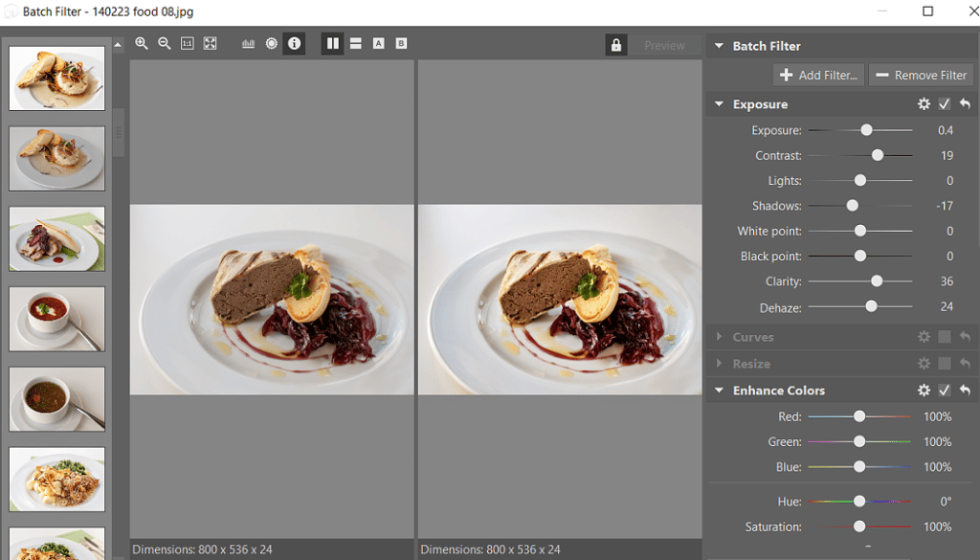Open Exposure filter settings gear
This screenshot has width=980, height=560.
coord(924,103)
